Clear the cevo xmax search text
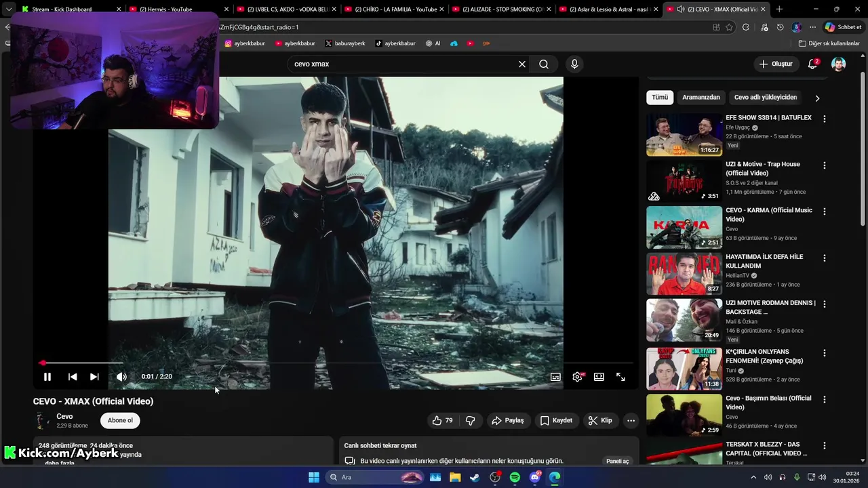This screenshot has width=868, height=488. tap(522, 64)
